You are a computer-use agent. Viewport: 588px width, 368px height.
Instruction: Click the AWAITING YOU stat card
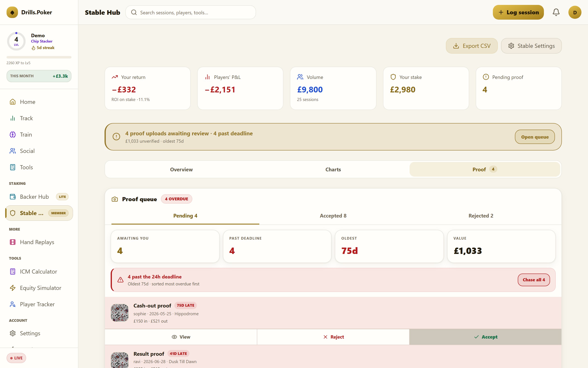click(x=165, y=246)
